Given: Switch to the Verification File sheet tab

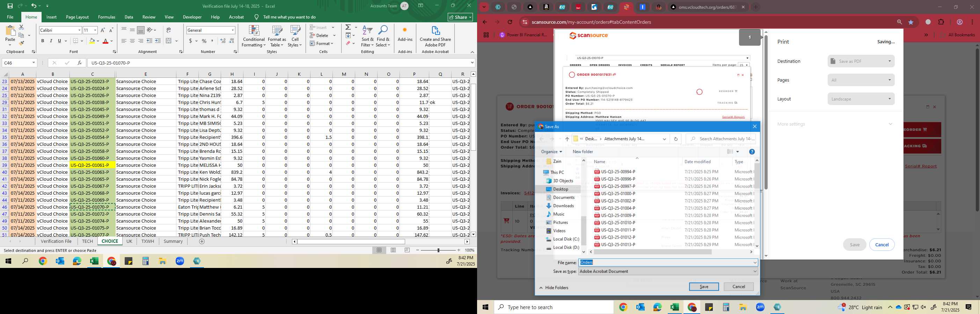Looking at the screenshot, I should (x=56, y=241).
